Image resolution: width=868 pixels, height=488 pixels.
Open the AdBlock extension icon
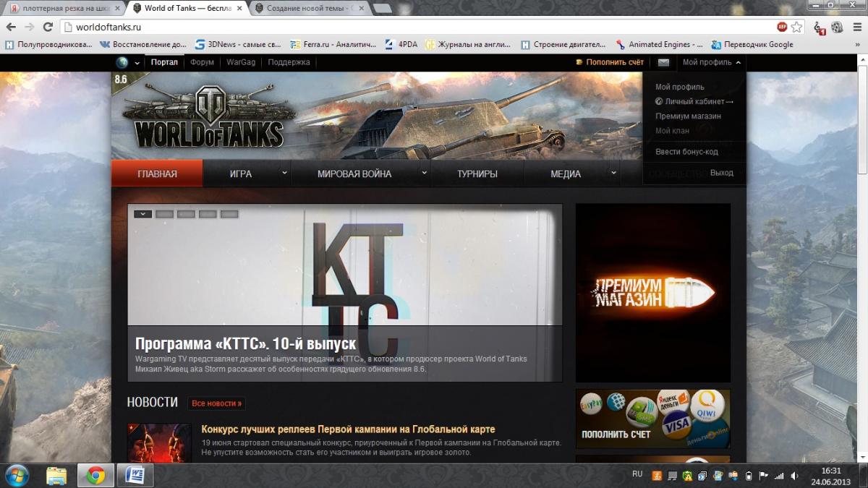point(782,27)
